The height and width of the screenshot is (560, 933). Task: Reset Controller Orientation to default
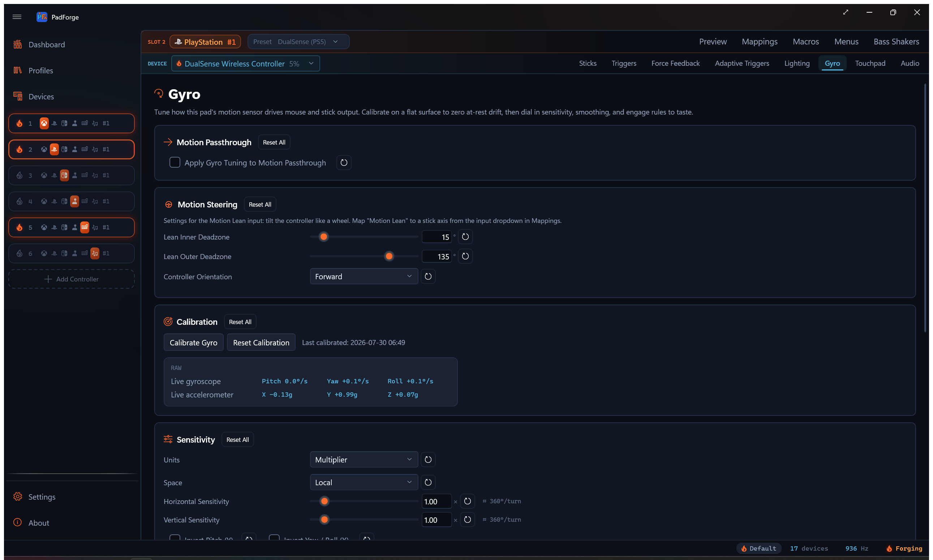pyautogui.click(x=428, y=277)
